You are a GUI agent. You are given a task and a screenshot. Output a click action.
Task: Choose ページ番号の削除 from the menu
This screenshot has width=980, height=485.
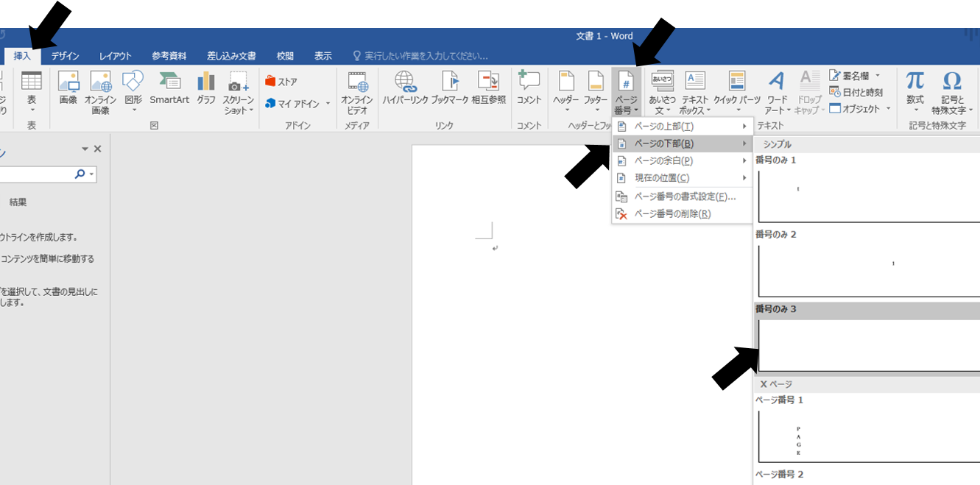coord(672,214)
